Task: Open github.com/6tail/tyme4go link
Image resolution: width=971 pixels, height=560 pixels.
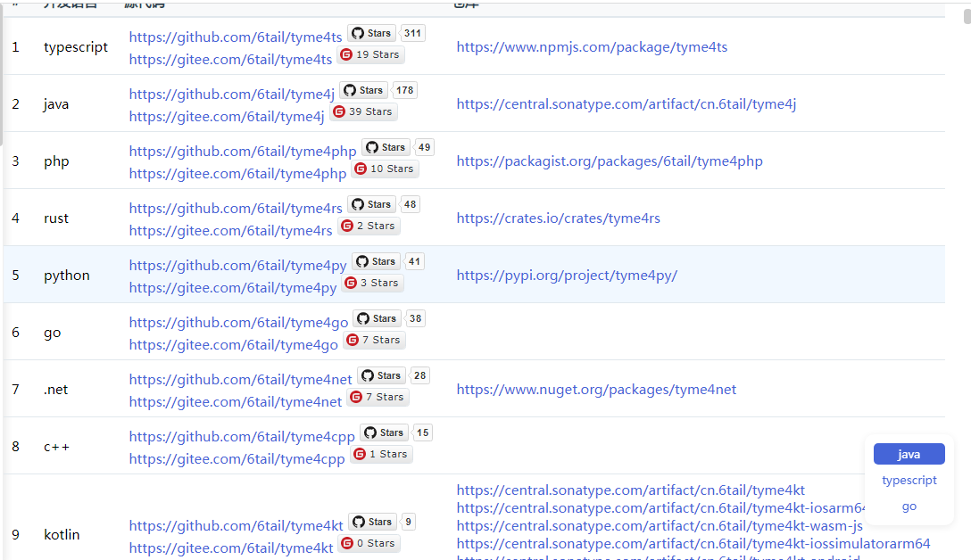Action: [238, 322]
